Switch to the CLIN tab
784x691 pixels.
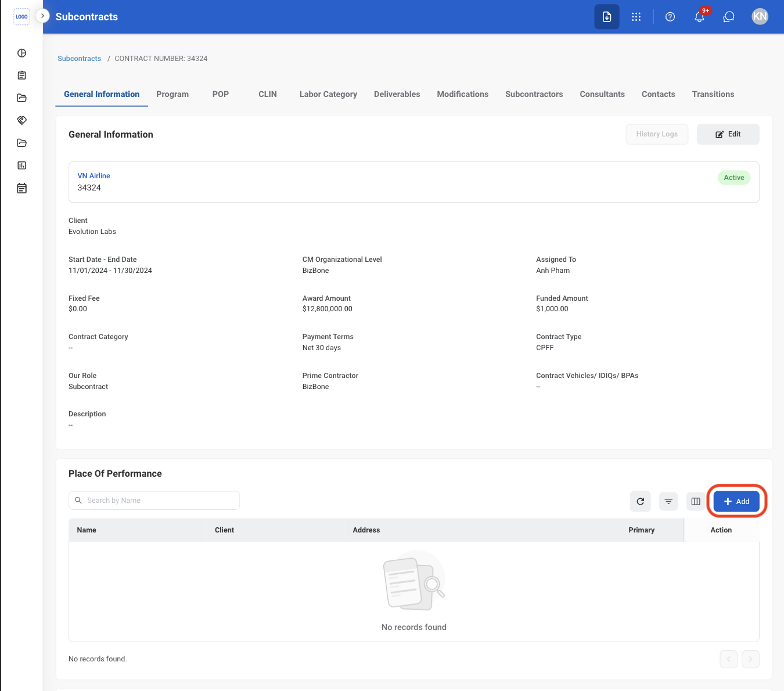[x=268, y=94]
